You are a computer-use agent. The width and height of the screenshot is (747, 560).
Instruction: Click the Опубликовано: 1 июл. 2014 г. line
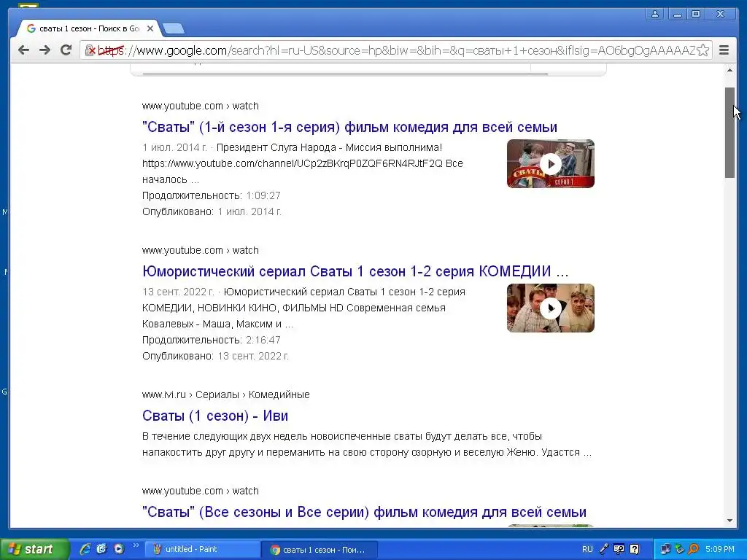click(212, 212)
